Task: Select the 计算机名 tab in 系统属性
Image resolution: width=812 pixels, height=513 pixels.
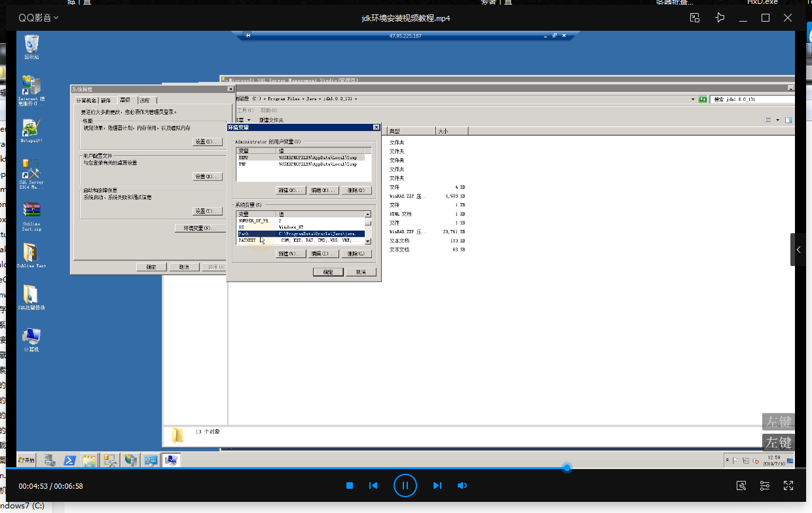Action: click(x=86, y=100)
